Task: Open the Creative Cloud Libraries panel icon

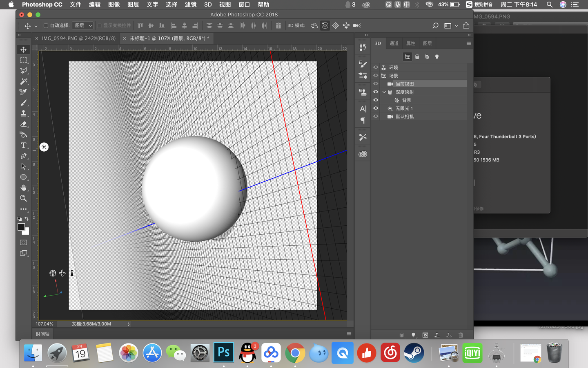Action: pos(363,154)
